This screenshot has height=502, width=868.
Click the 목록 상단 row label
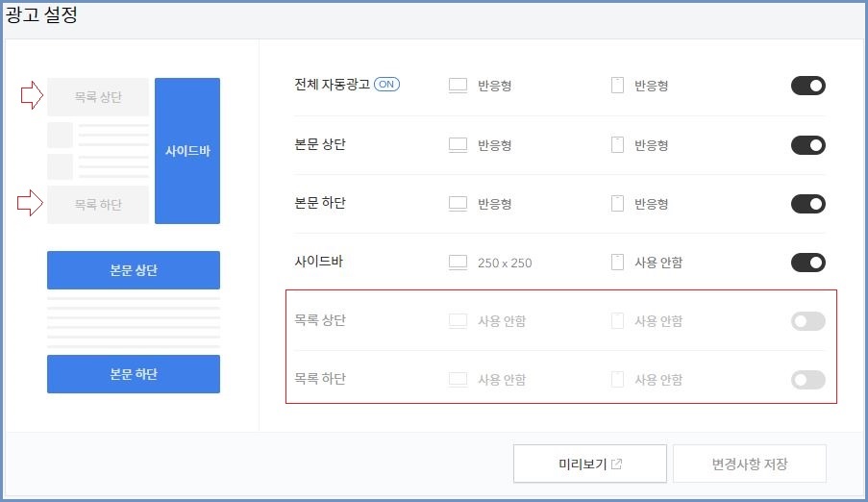pos(320,320)
